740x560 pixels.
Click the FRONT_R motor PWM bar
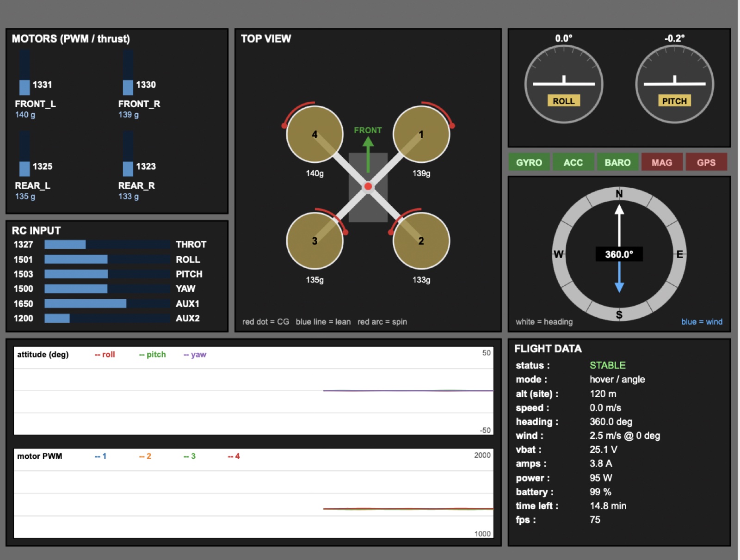point(128,72)
